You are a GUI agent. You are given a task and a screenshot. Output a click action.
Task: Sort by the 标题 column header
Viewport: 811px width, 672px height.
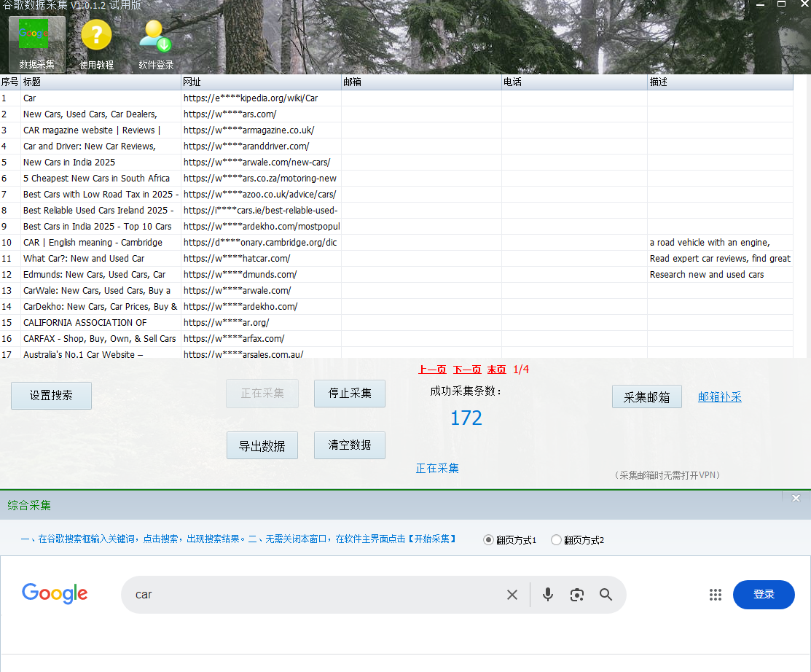coord(101,82)
